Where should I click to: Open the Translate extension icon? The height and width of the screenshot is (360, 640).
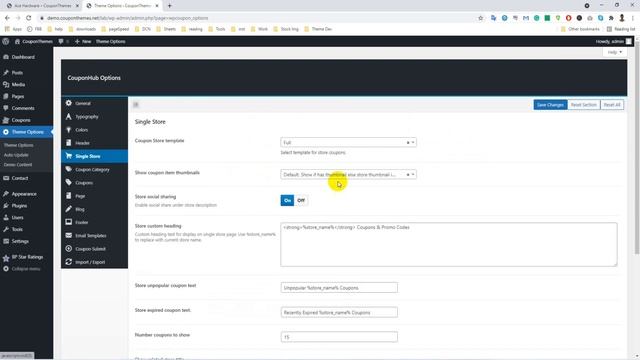click(493, 18)
